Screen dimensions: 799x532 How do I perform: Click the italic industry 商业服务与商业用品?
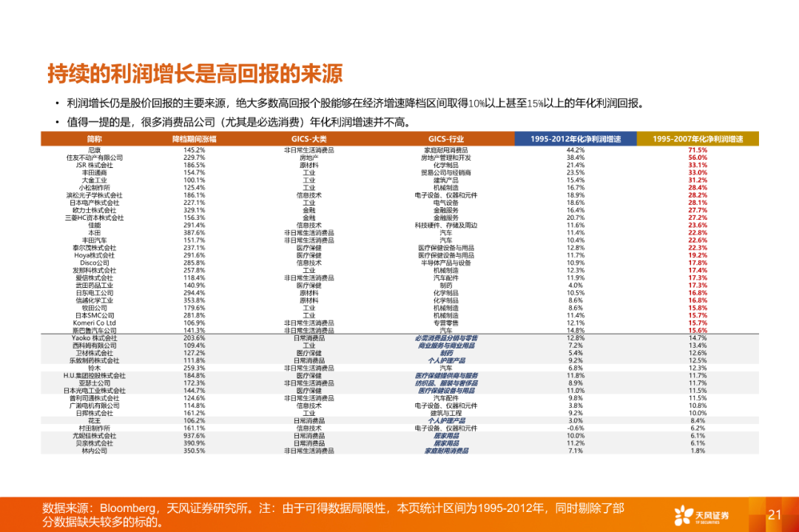[446, 346]
